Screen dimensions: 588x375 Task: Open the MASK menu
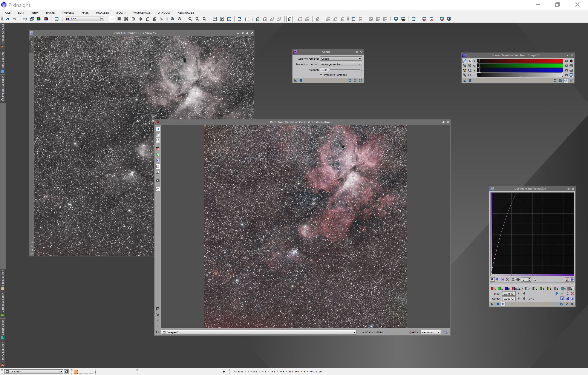point(85,12)
